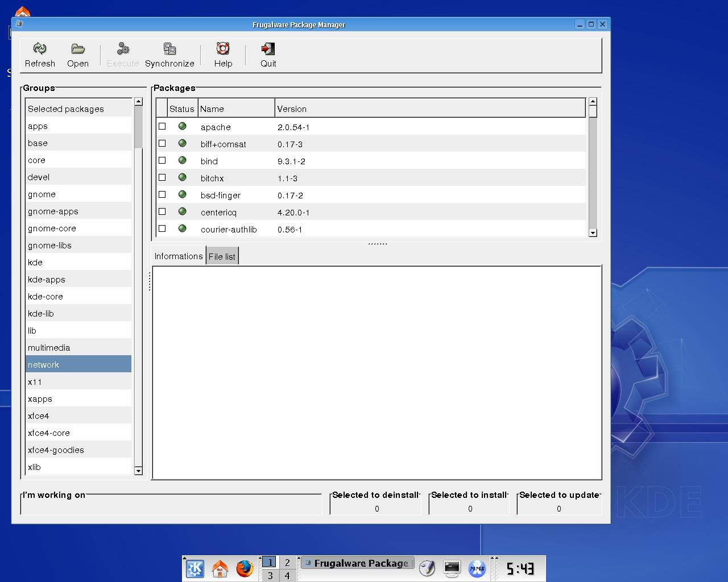Select the "xfce4-goodies" group
The image size is (728, 582).
78,450
